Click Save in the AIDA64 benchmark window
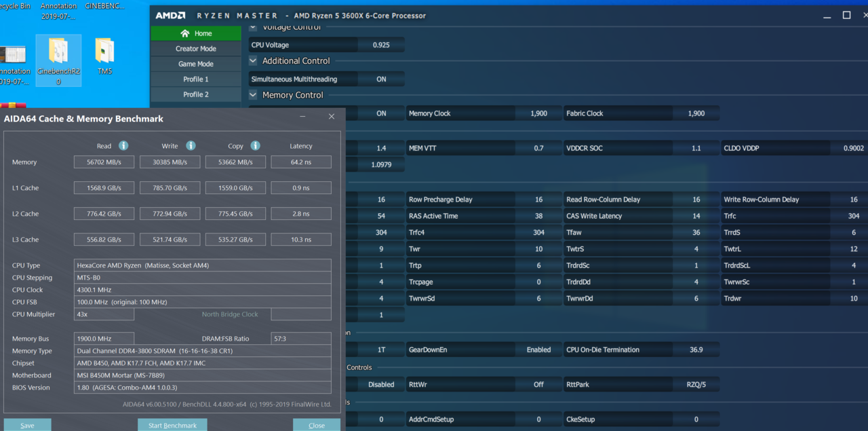Viewport: 868px width, 431px height. point(27,425)
